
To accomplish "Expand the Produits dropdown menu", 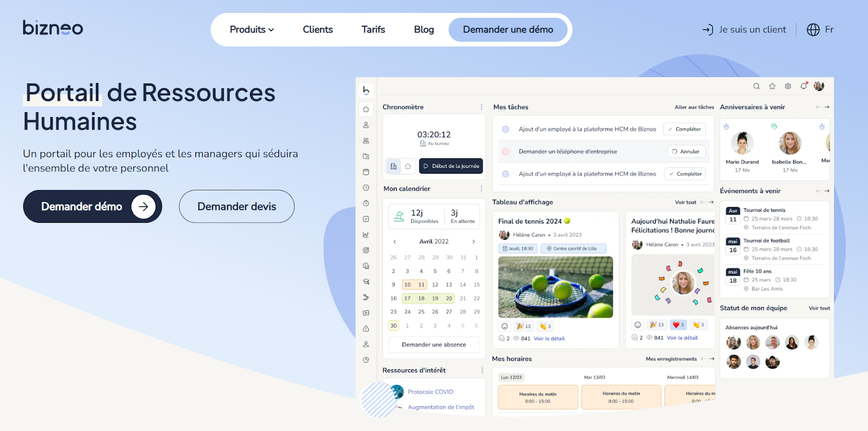I will (252, 30).
